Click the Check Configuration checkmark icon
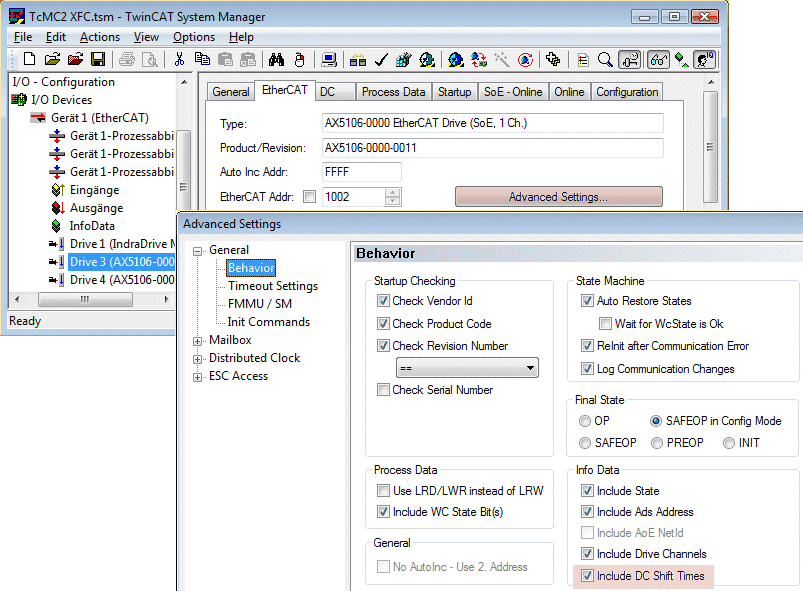Image resolution: width=803 pixels, height=591 pixels. tap(381, 59)
